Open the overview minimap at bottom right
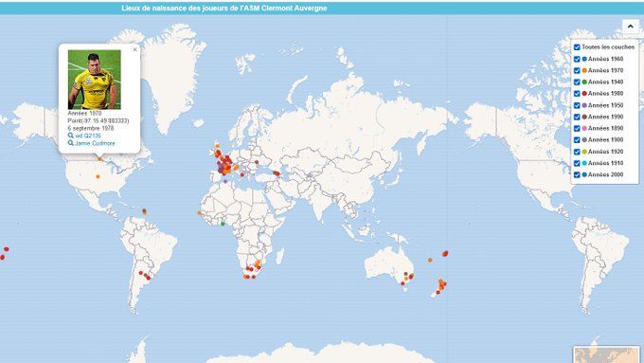 pos(607,354)
